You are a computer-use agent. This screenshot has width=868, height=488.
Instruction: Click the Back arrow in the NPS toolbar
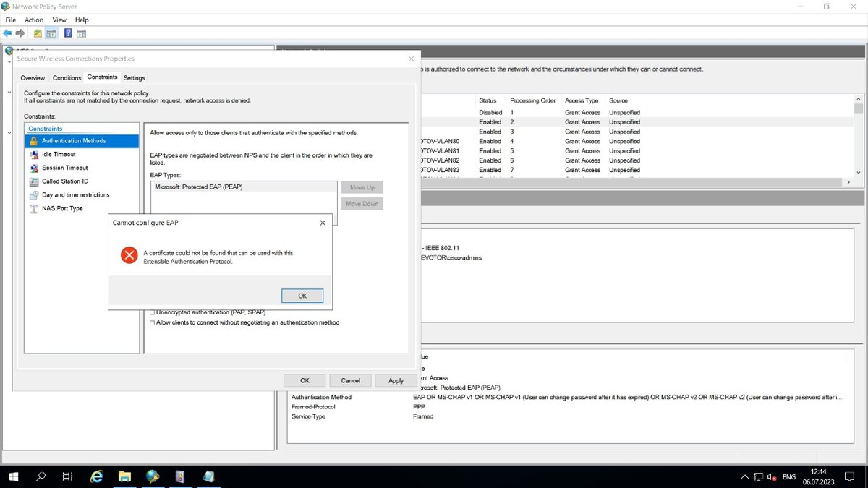[x=7, y=33]
